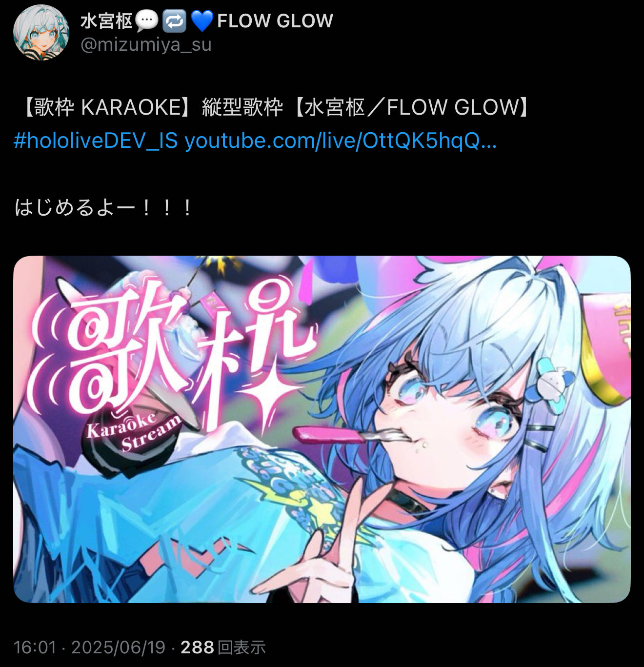Image resolution: width=644 pixels, height=667 pixels.
Task: Open the @mizumiya_su handle
Action: (x=145, y=45)
